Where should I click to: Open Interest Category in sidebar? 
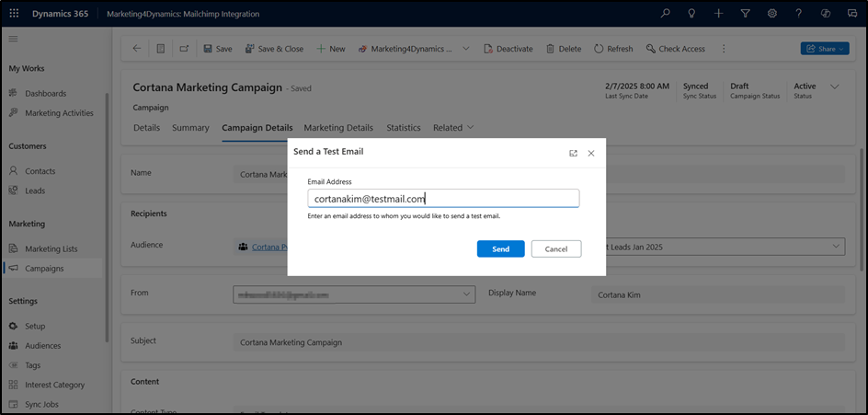[52, 385]
